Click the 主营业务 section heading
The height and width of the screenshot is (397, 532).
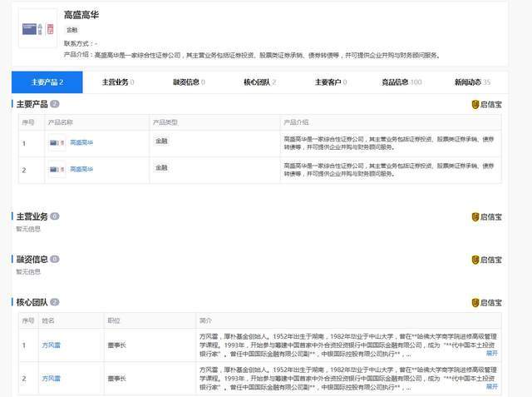click(32, 216)
